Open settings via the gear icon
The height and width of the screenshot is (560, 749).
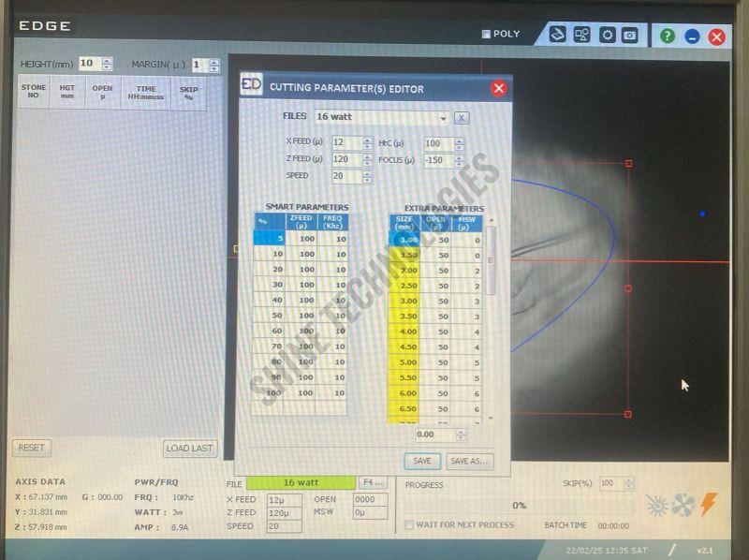click(607, 35)
